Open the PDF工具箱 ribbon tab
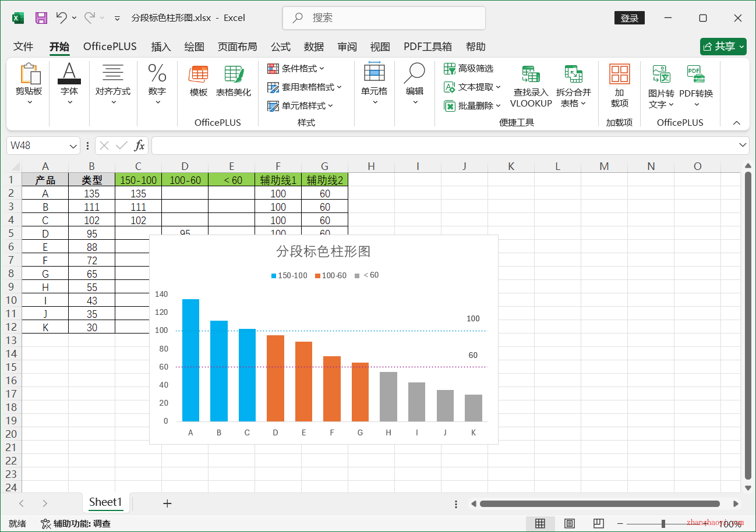 point(428,47)
